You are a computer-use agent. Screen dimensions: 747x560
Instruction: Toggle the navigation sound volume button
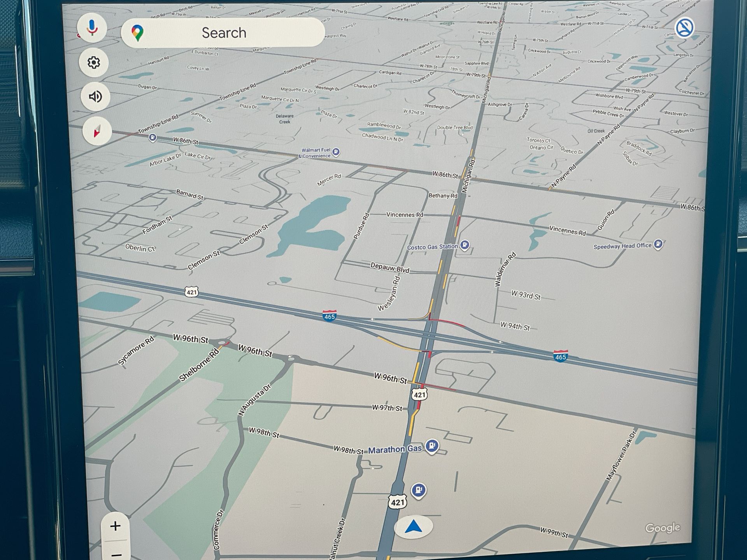tap(95, 96)
